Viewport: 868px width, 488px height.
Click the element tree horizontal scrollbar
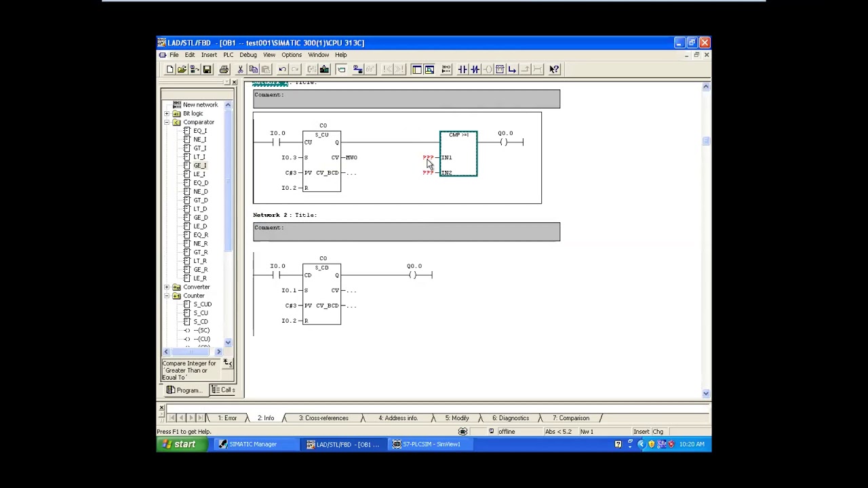pos(192,352)
